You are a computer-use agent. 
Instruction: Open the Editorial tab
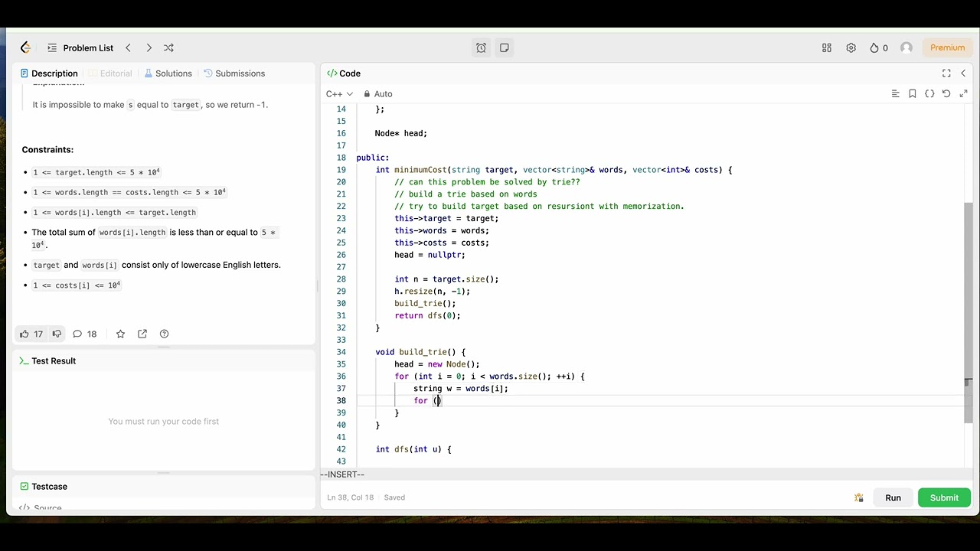(x=109, y=73)
